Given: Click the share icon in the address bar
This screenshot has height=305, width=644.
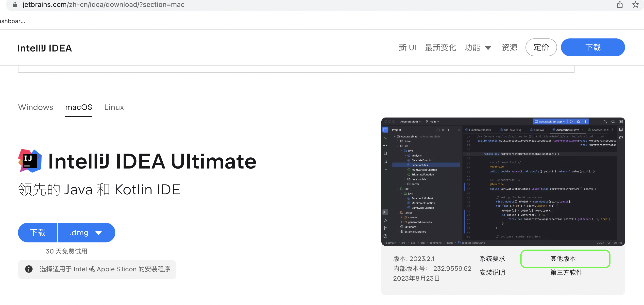Looking at the screenshot, I should click(620, 5).
